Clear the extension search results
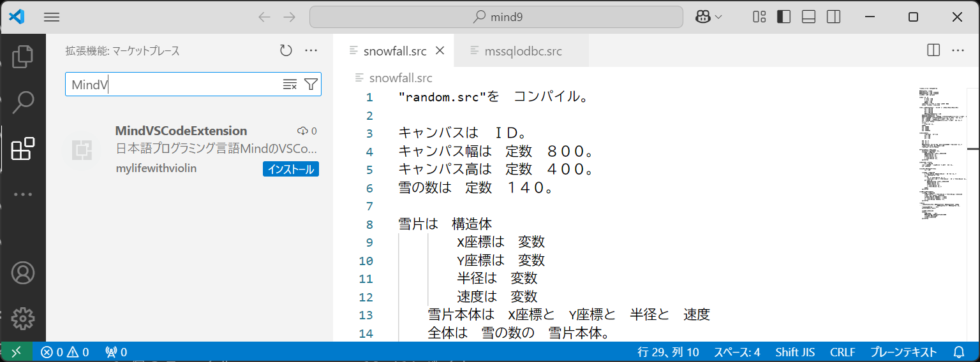This screenshot has width=980, height=362. point(290,84)
